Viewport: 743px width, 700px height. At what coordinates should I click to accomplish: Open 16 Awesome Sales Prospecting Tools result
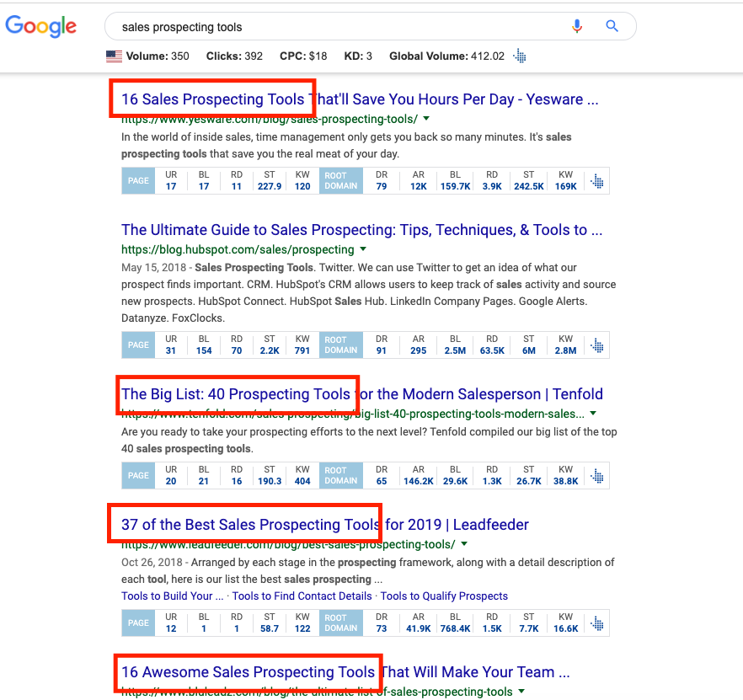(345, 672)
